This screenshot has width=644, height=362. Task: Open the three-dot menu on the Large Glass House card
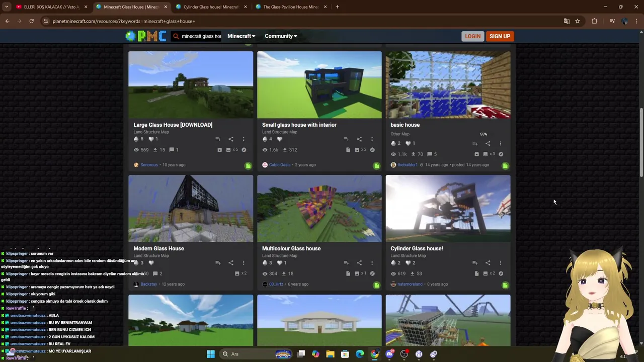[x=244, y=139]
